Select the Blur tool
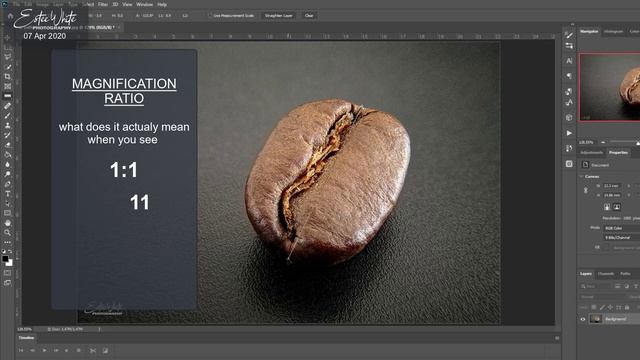Image resolution: width=640 pixels, height=360 pixels. (7, 164)
